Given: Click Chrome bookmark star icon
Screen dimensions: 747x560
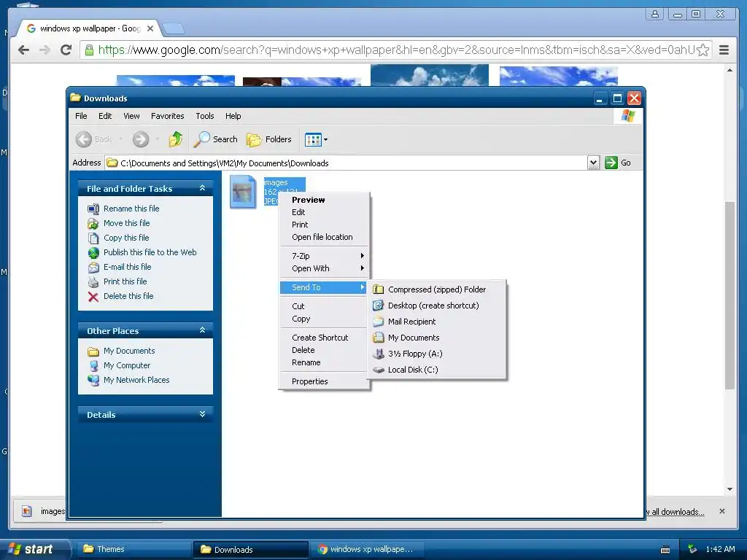Looking at the screenshot, I should coord(703,50).
